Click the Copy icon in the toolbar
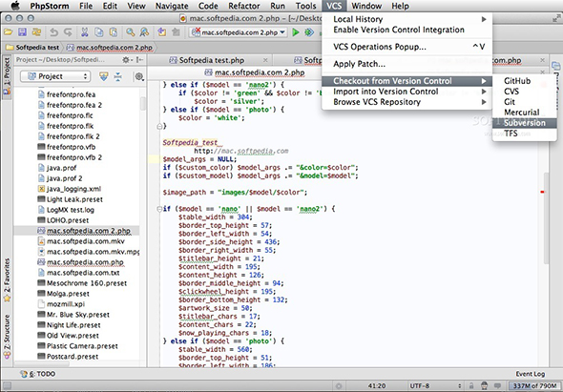The height and width of the screenshot is (392, 563). (x=98, y=32)
